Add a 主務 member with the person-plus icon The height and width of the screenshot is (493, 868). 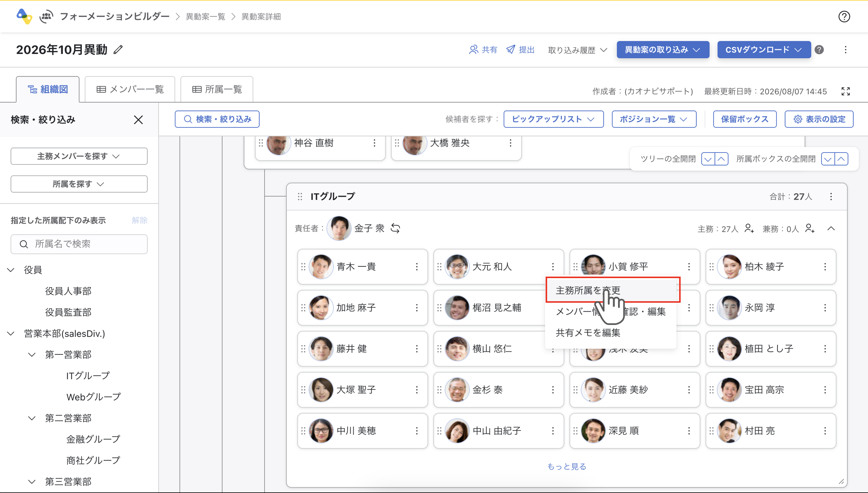[749, 229]
